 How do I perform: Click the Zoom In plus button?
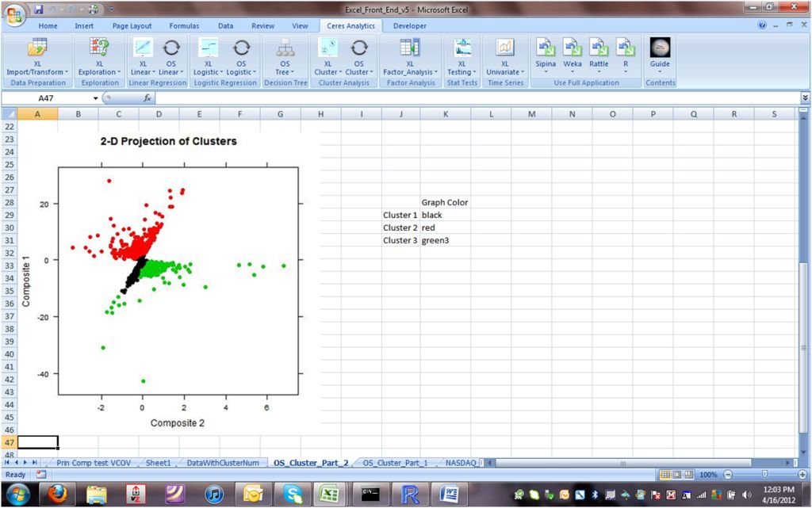click(802, 475)
